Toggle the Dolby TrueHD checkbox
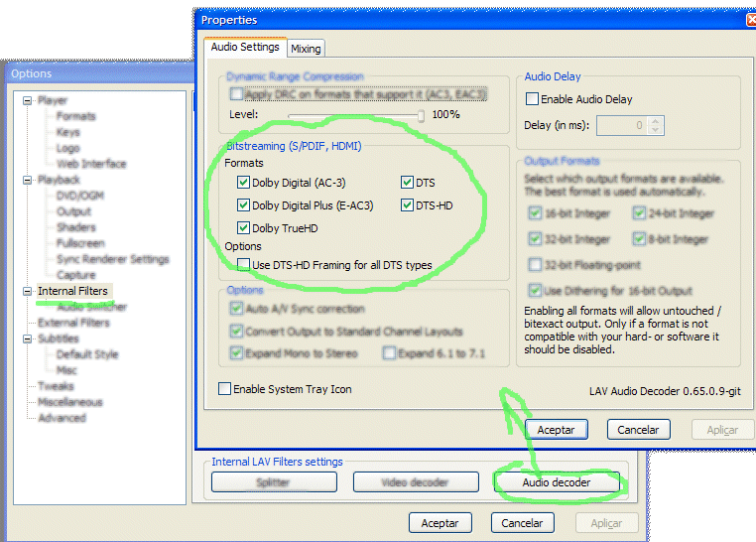The height and width of the screenshot is (542, 756). (243, 228)
